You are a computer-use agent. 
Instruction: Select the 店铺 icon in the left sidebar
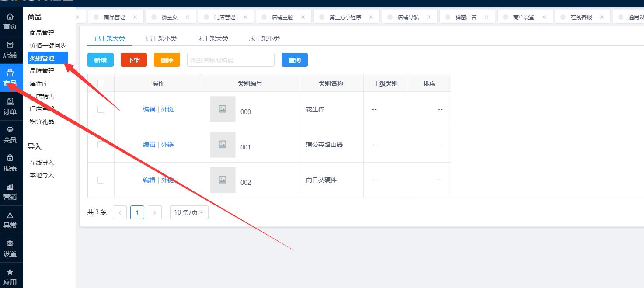tap(10, 49)
